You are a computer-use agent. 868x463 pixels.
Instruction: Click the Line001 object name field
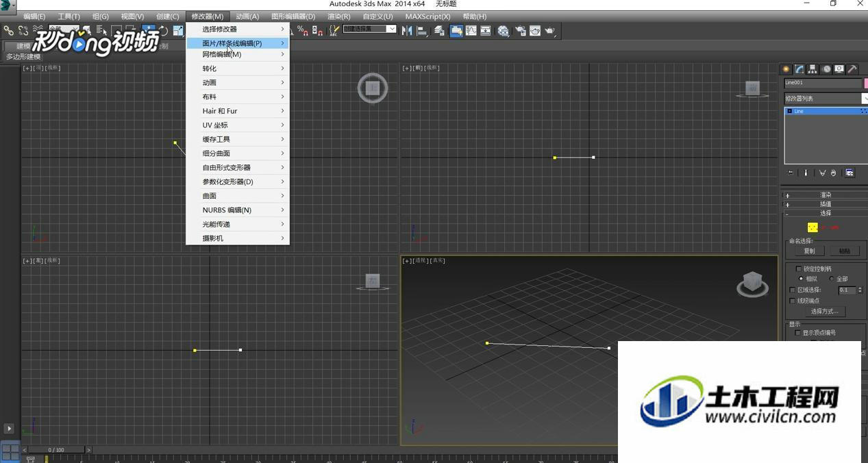click(823, 83)
